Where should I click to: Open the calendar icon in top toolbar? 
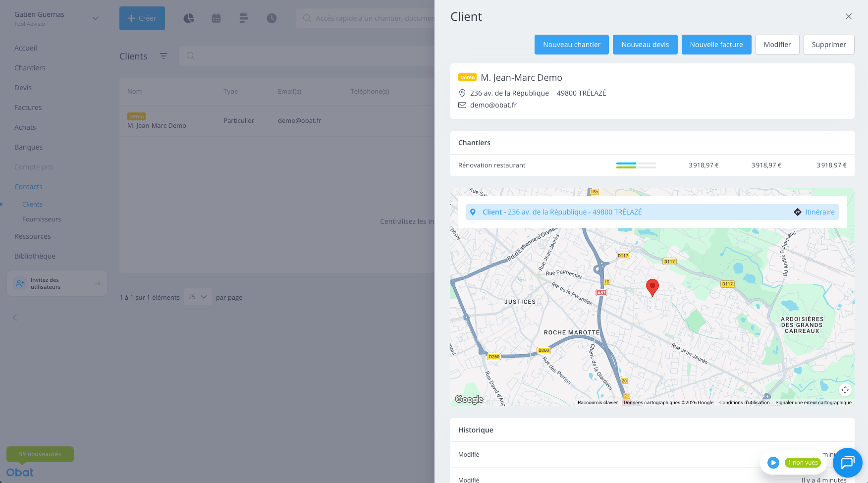[216, 18]
